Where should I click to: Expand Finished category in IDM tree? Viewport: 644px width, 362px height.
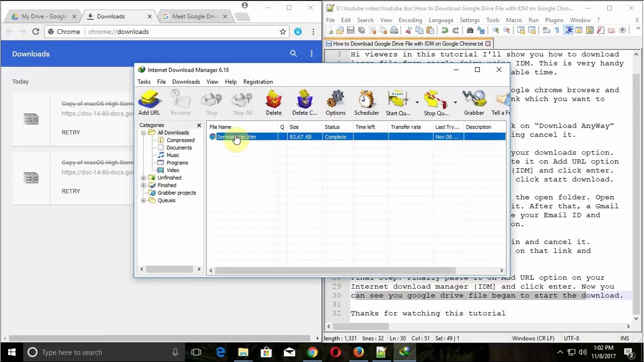point(143,186)
